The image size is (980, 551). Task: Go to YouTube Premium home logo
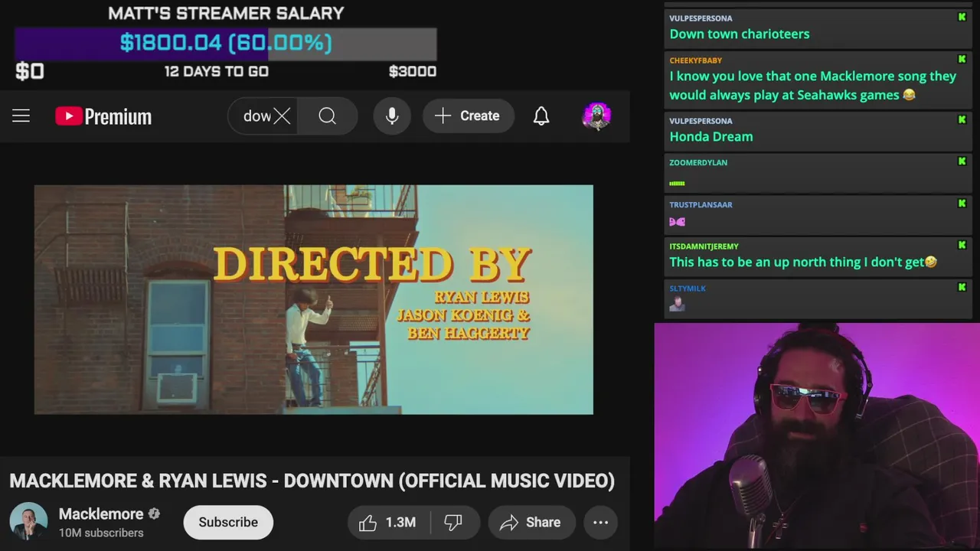click(x=103, y=116)
